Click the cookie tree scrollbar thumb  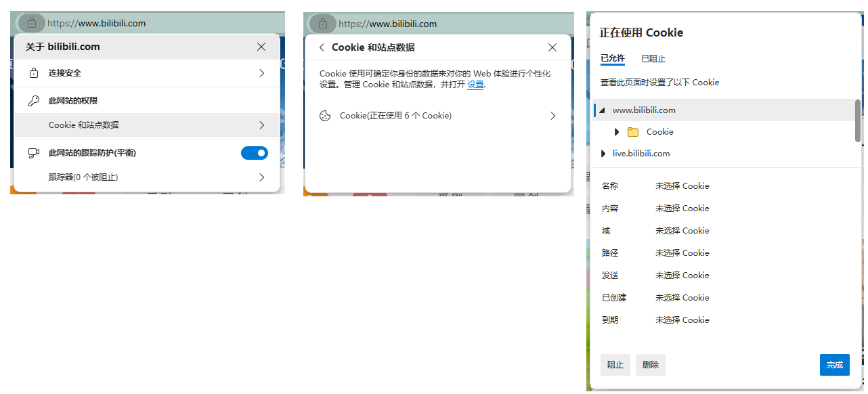(x=858, y=121)
